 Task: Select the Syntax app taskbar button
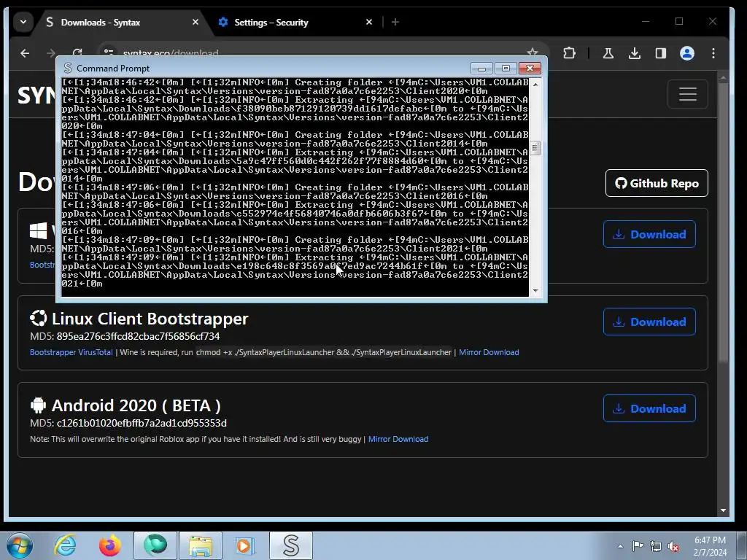[291, 545]
